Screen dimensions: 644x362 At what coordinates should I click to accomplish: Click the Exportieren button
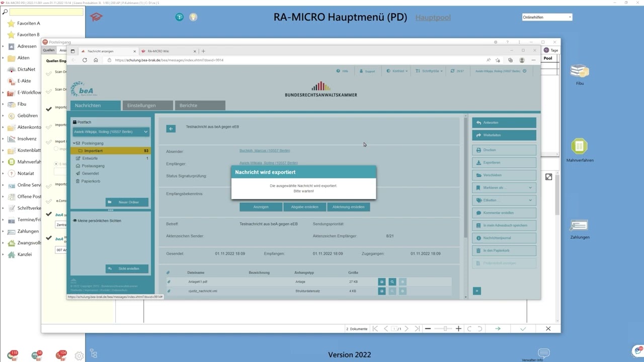coord(504,162)
